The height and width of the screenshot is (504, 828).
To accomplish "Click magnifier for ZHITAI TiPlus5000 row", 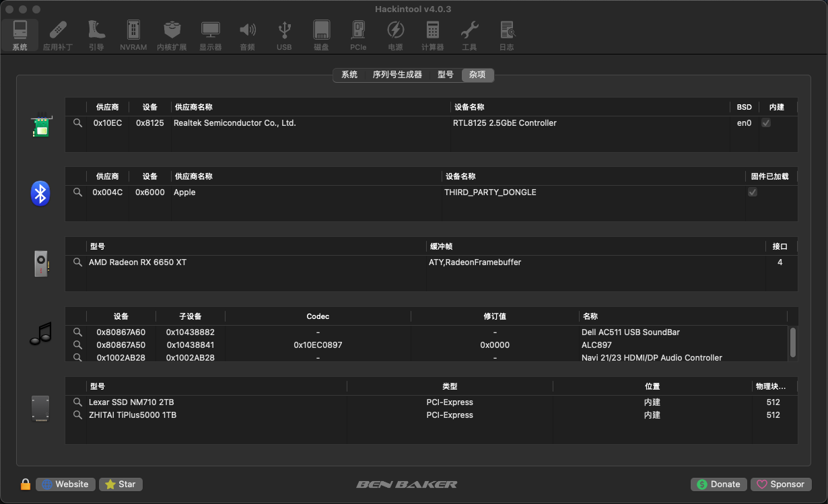I will (x=78, y=415).
